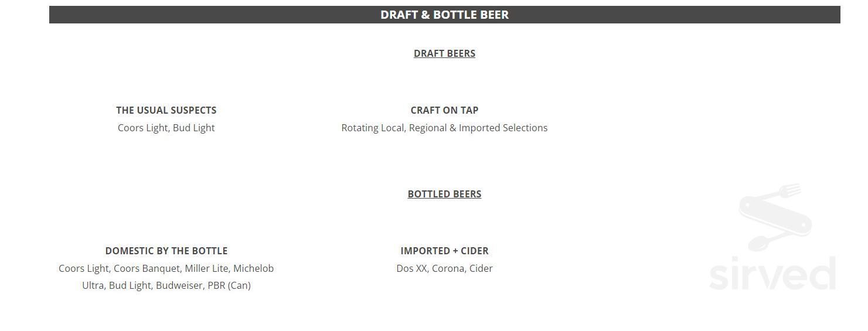Screen dimensions: 868x331
Task: Click PBR (Can) in domestic list
Action: point(229,285)
